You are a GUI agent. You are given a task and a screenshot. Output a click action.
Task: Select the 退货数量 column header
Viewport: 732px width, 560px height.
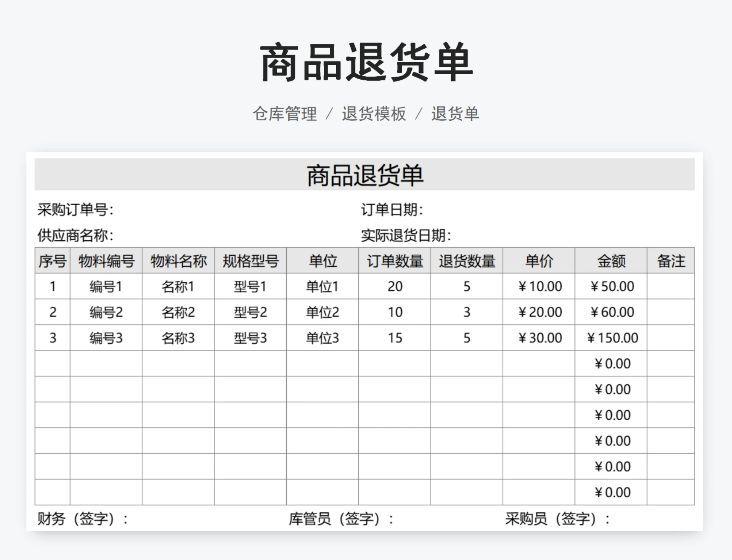pyautogui.click(x=467, y=261)
